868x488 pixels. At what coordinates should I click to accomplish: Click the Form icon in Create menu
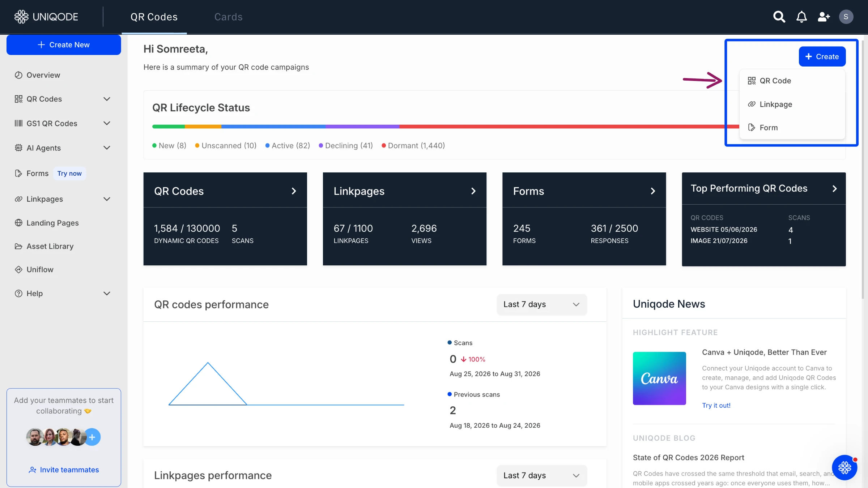point(752,128)
